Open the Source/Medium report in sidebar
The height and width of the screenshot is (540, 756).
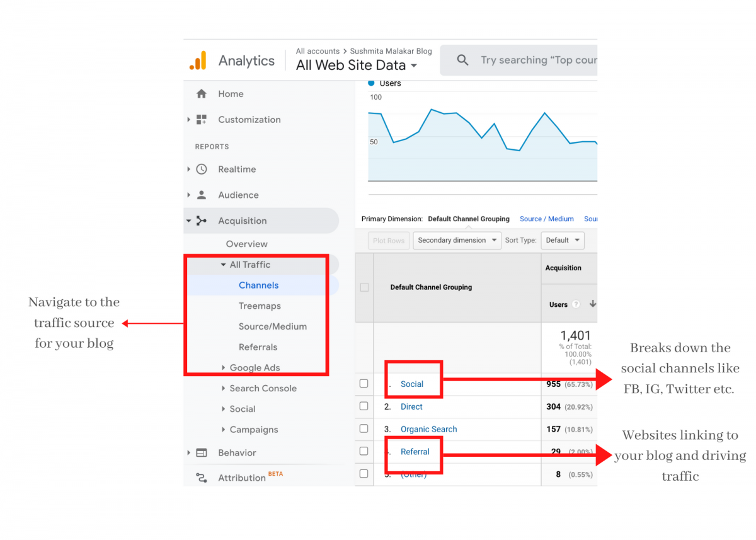tap(273, 326)
